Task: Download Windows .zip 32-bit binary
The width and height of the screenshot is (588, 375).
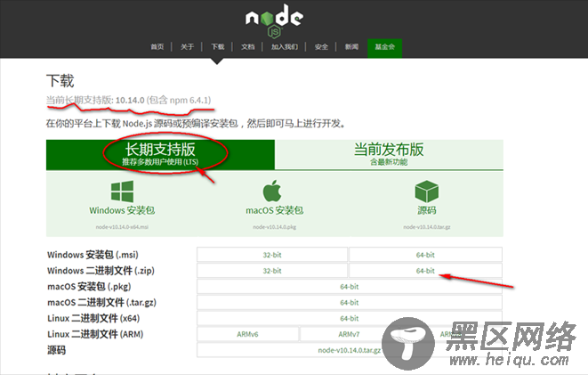Action: [x=272, y=271]
